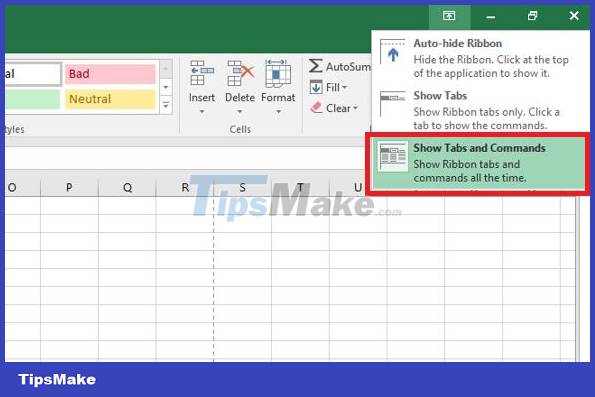Select column Q header

[x=127, y=187]
